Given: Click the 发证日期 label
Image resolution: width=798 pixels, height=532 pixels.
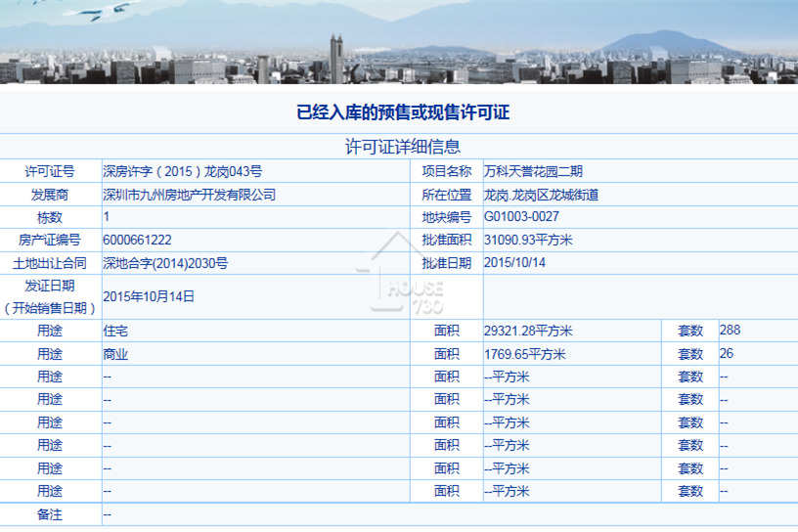Looking at the screenshot, I should (50, 286).
